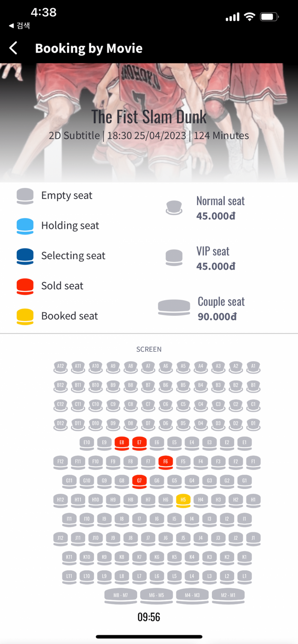Screen dimensions: 298x644
Task: Choose seat D6 in row D
Action: (x=166, y=424)
